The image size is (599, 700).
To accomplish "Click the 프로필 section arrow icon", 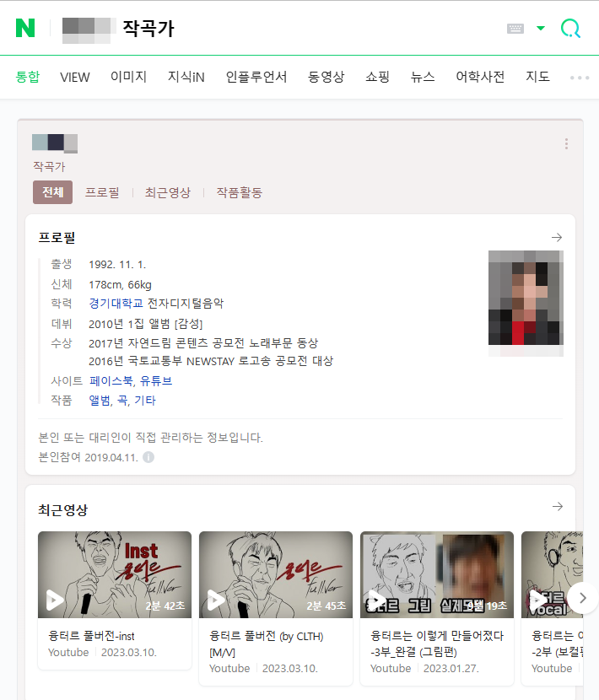I will coord(557,238).
